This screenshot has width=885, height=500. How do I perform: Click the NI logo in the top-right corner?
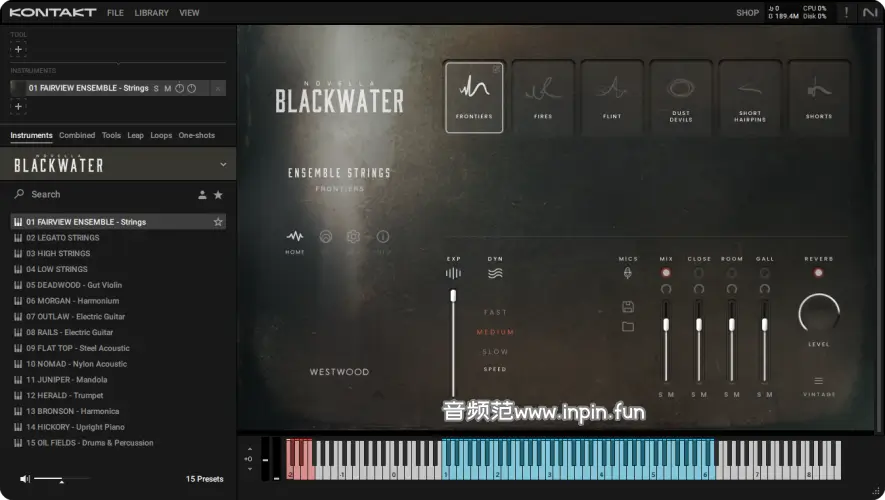click(870, 12)
